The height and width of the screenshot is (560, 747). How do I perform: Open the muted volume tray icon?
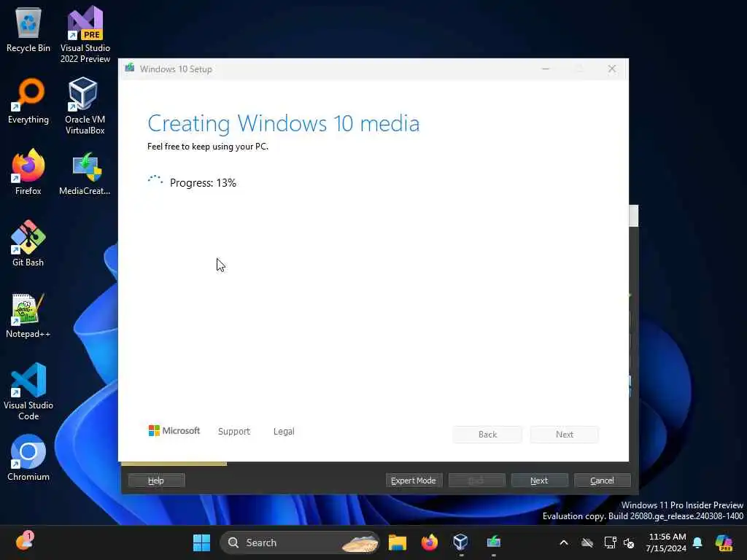pos(629,542)
